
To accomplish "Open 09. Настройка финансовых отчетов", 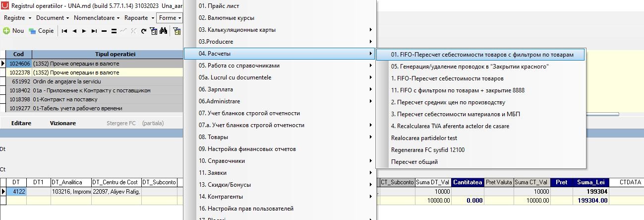I will coord(280,149).
